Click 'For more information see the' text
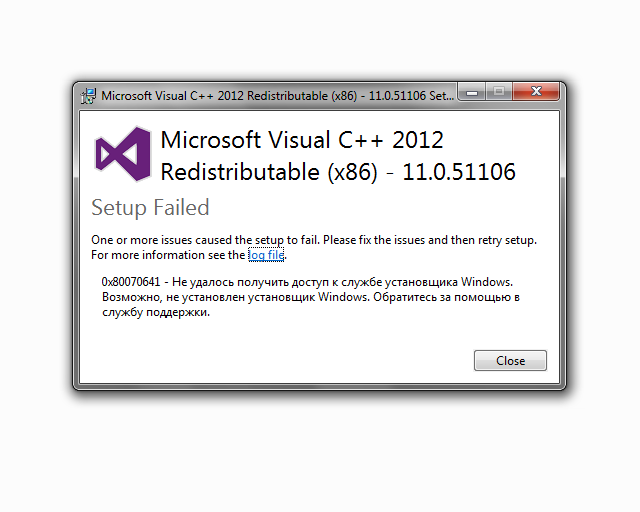Viewport: 640px width, 512px height. [x=168, y=255]
